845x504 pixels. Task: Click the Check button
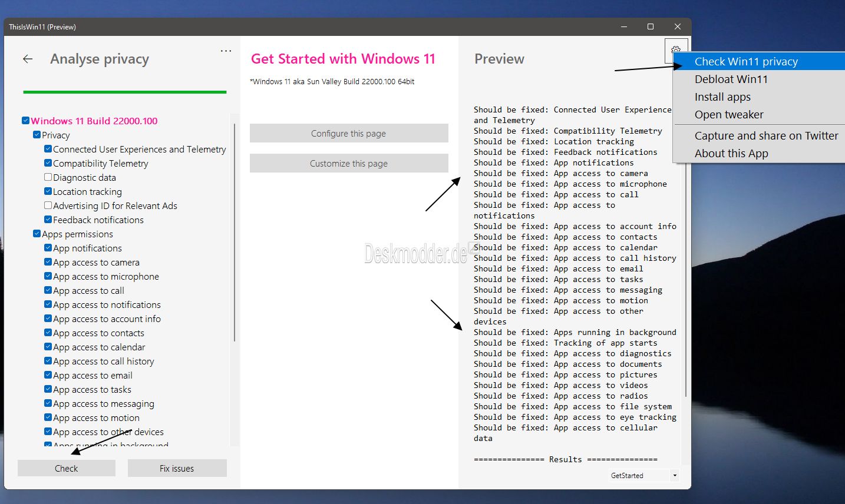[x=67, y=468]
